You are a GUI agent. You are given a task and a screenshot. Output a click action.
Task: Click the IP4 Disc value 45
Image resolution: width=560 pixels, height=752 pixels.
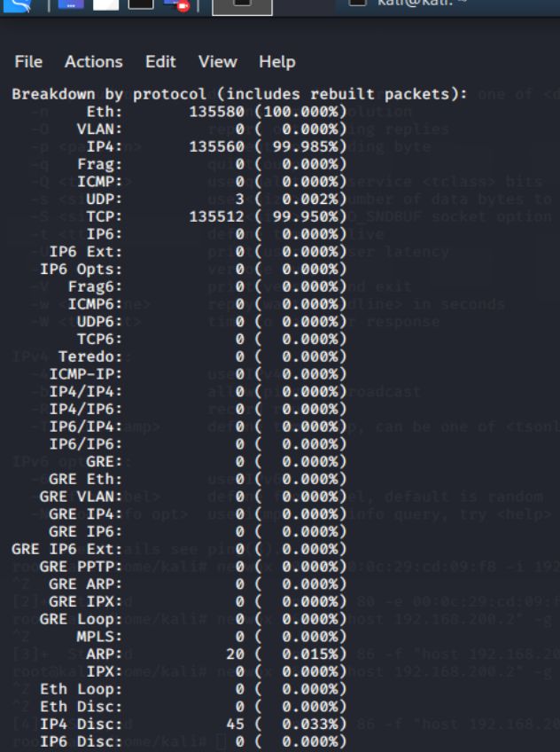click(235, 725)
